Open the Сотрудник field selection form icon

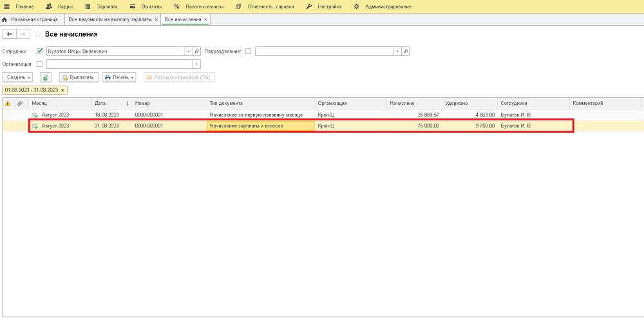click(x=197, y=52)
